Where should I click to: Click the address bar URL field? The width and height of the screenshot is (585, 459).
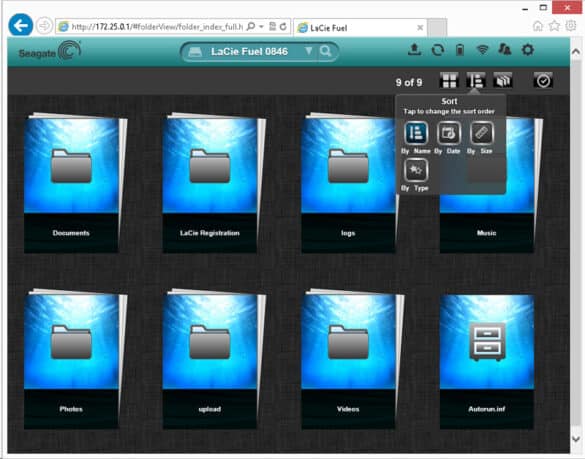coord(157,26)
